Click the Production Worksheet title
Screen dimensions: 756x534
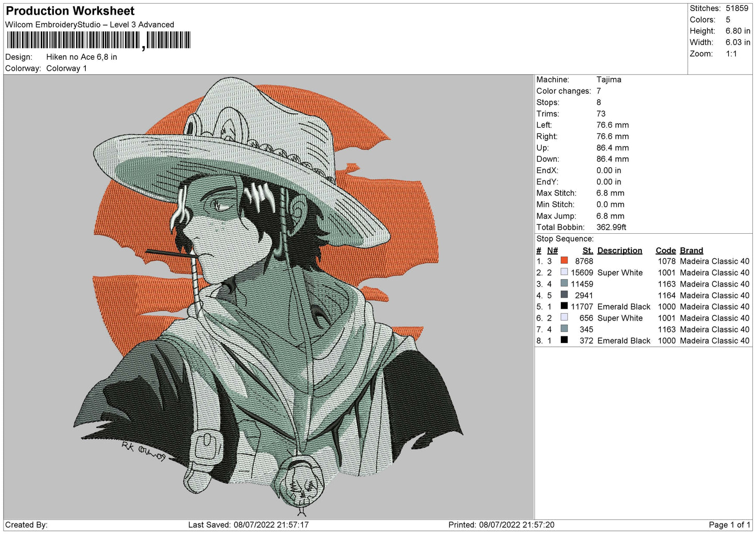coord(70,11)
